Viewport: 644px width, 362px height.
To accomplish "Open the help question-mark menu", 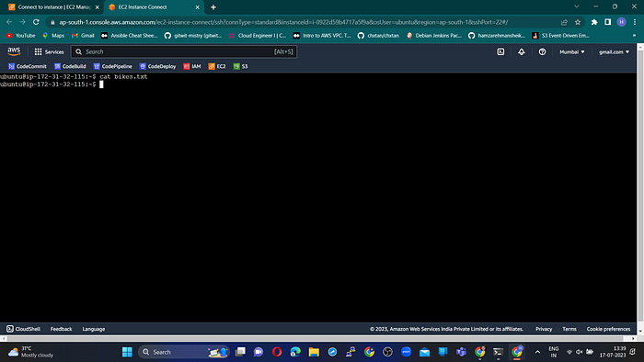I will tap(542, 51).
